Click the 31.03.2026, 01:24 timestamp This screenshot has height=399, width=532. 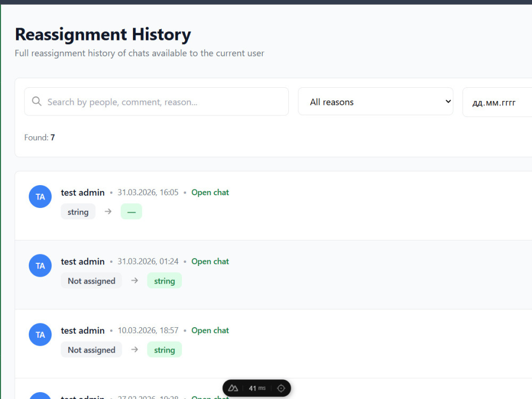click(148, 262)
